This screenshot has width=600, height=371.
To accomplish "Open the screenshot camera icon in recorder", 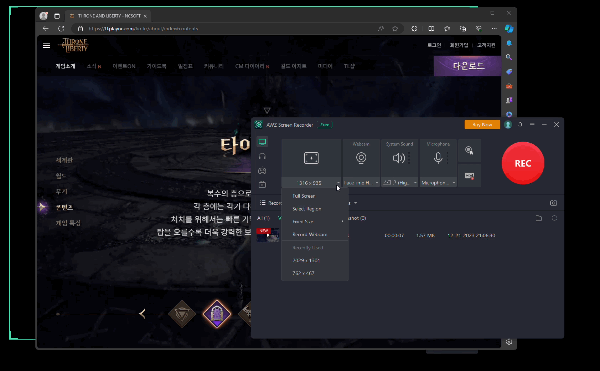I will tap(553, 203).
